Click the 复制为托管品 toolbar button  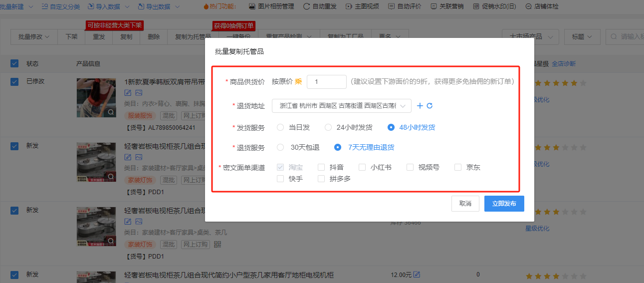click(193, 37)
